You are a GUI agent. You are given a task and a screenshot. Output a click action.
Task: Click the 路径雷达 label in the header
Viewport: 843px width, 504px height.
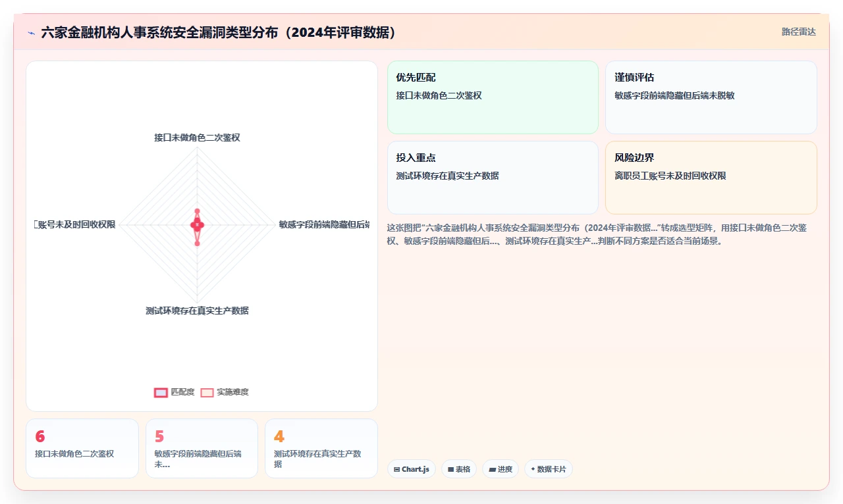pos(798,32)
